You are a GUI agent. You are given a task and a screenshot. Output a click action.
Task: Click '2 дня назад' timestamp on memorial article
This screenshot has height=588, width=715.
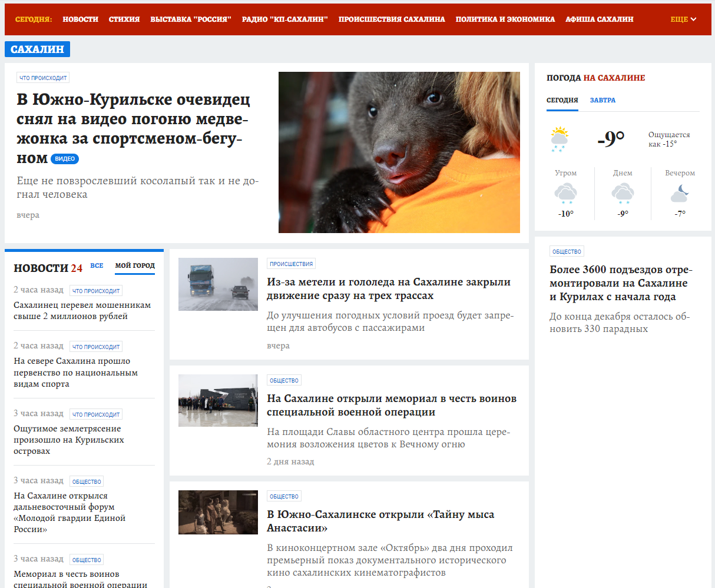pos(290,461)
